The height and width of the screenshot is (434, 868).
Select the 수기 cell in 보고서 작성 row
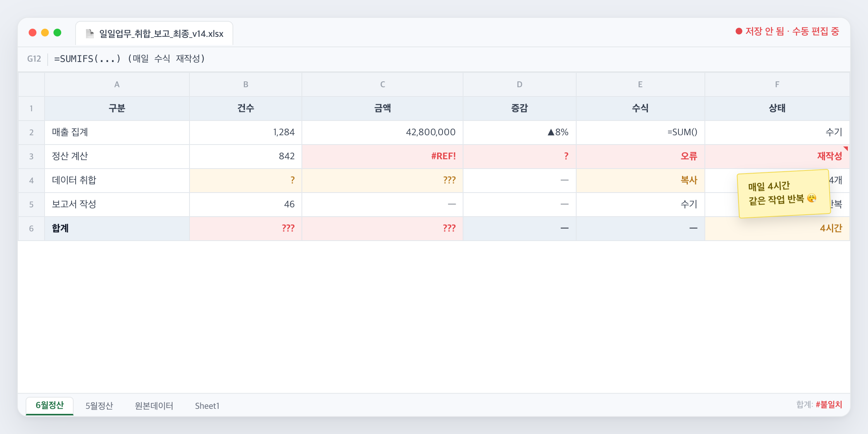click(641, 205)
